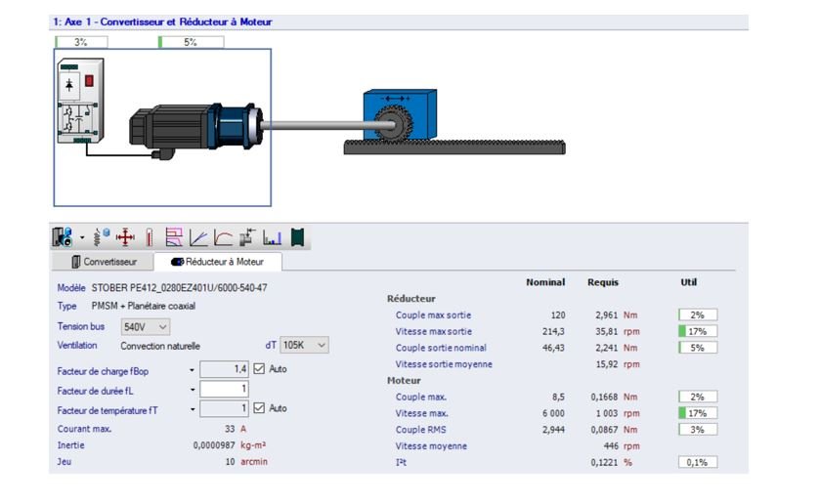Screen dimensions: 820x504
Task: Click the Convection naturelle text
Action: pyautogui.click(x=160, y=346)
